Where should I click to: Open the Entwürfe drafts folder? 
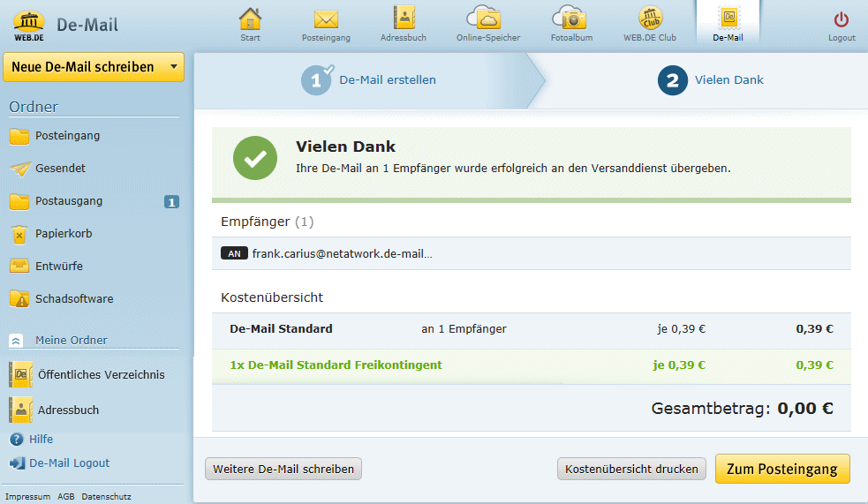click(58, 267)
